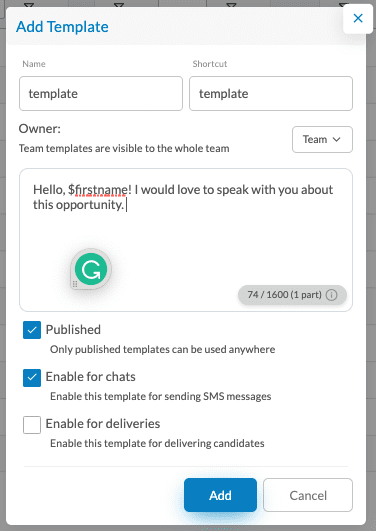Open the Team owner dropdown
This screenshot has width=376, height=531.
click(322, 140)
